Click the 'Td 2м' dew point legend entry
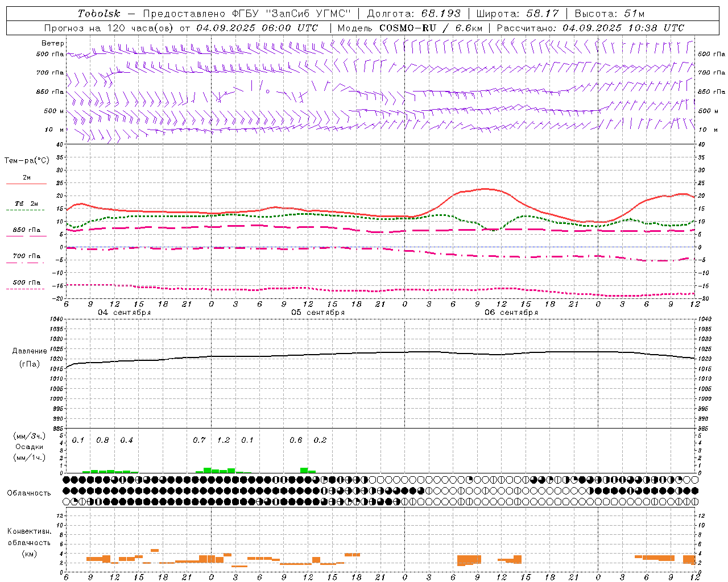 27,203
